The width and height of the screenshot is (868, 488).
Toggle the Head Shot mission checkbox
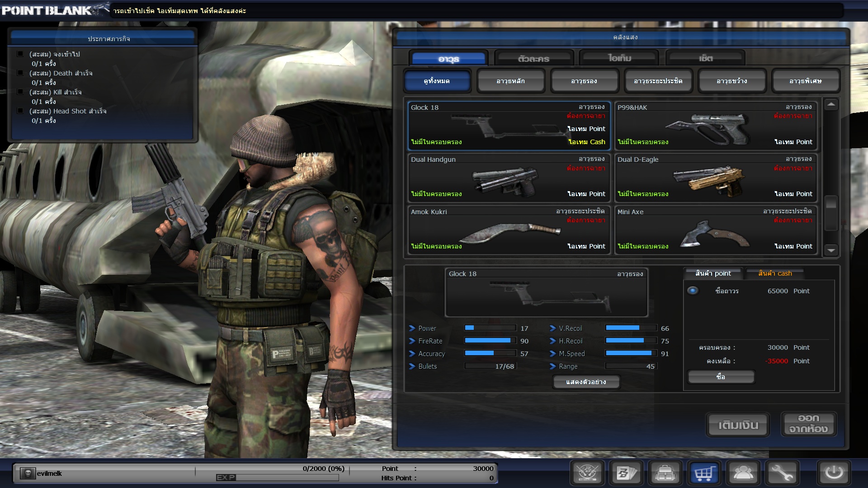point(20,111)
